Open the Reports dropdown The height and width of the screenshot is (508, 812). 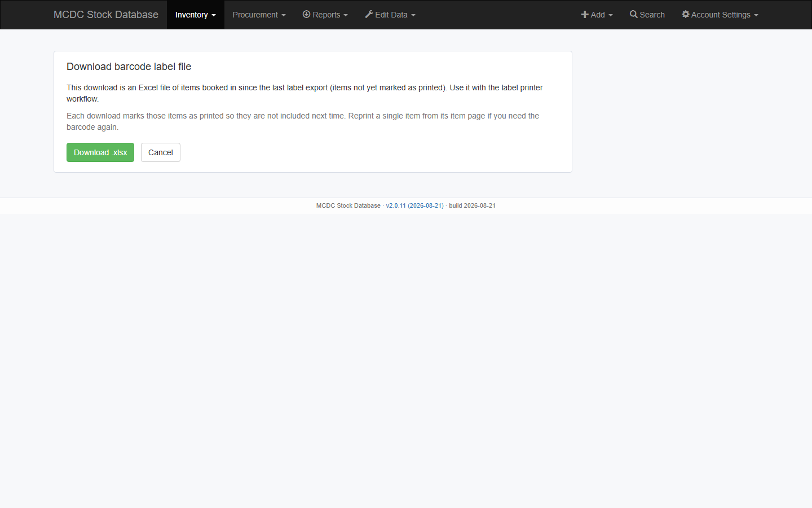tap(325, 15)
